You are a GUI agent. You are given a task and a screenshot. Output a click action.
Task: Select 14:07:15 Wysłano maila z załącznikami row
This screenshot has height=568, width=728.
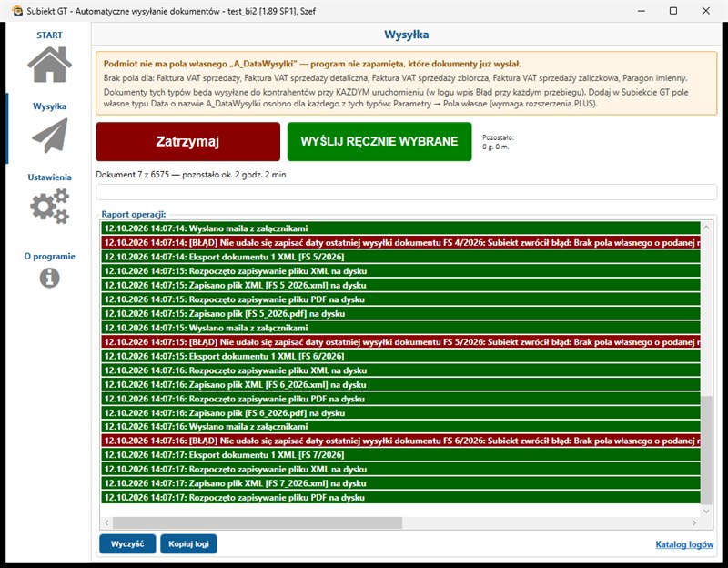[x=400, y=328]
